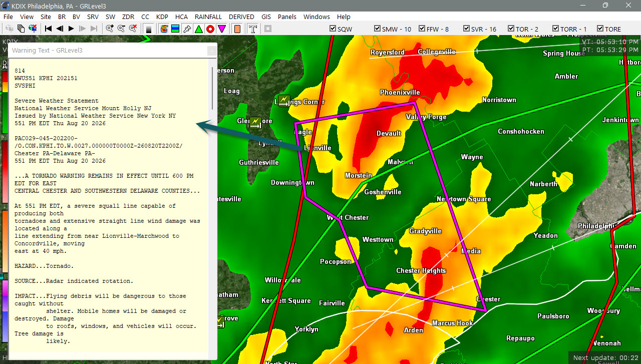Click the 'HAZARD...Tornado.' line
Screen dimensions: 641x364
click(44, 266)
